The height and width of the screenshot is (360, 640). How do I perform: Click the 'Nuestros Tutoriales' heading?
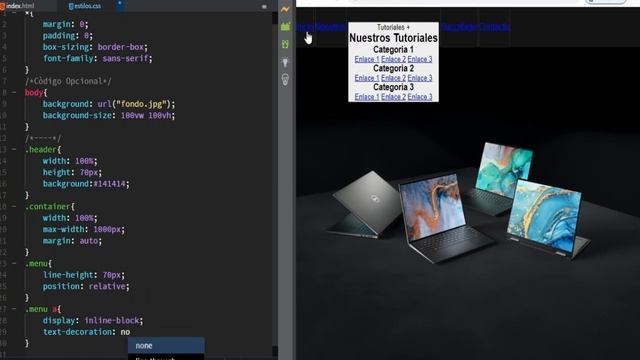click(393, 38)
